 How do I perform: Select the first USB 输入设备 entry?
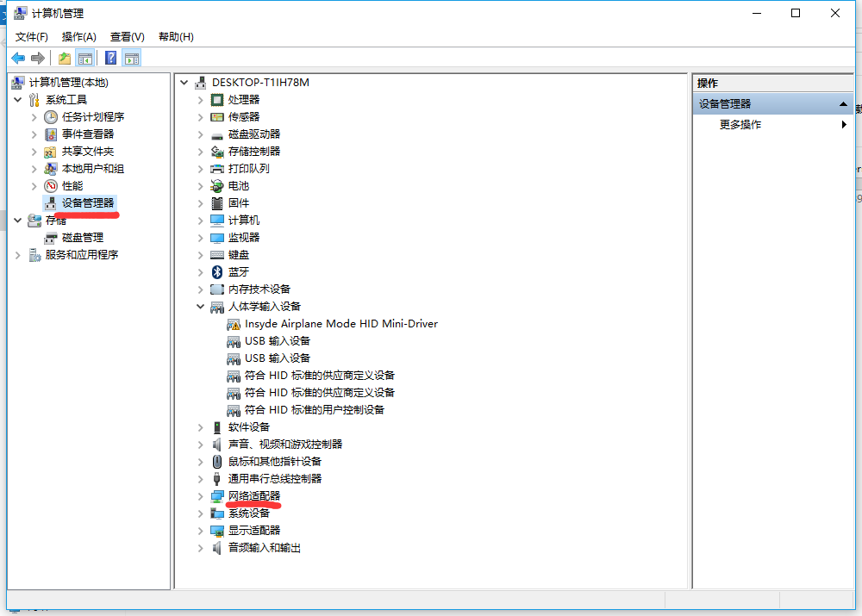(277, 341)
